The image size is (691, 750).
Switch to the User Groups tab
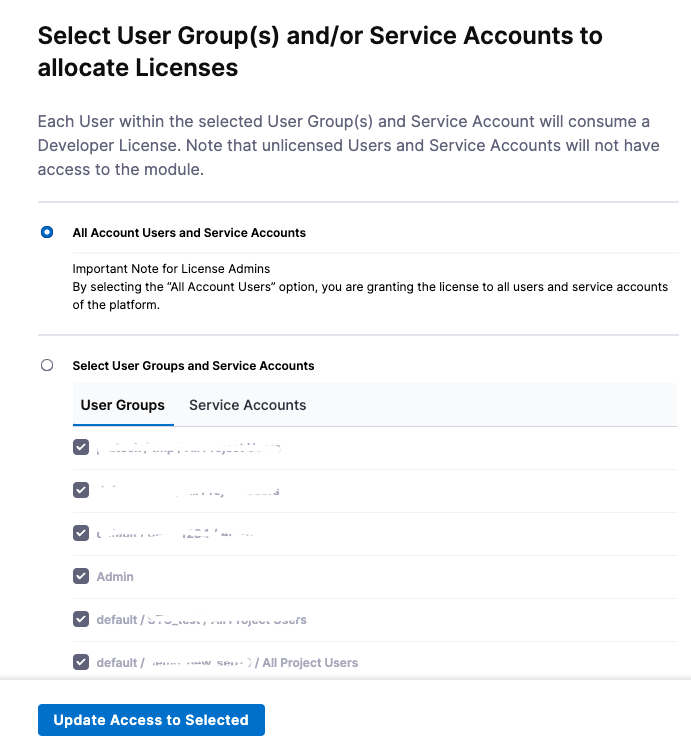point(122,405)
